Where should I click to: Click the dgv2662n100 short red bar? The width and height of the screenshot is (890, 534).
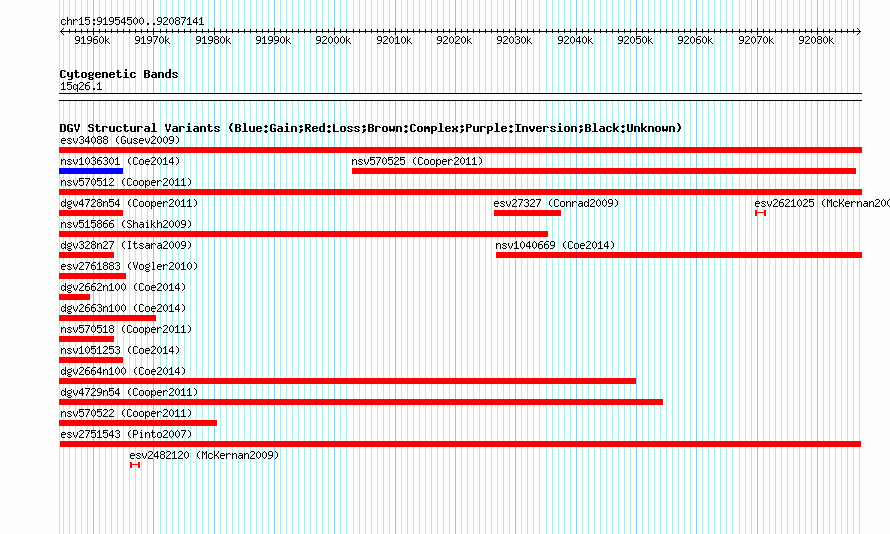74,297
